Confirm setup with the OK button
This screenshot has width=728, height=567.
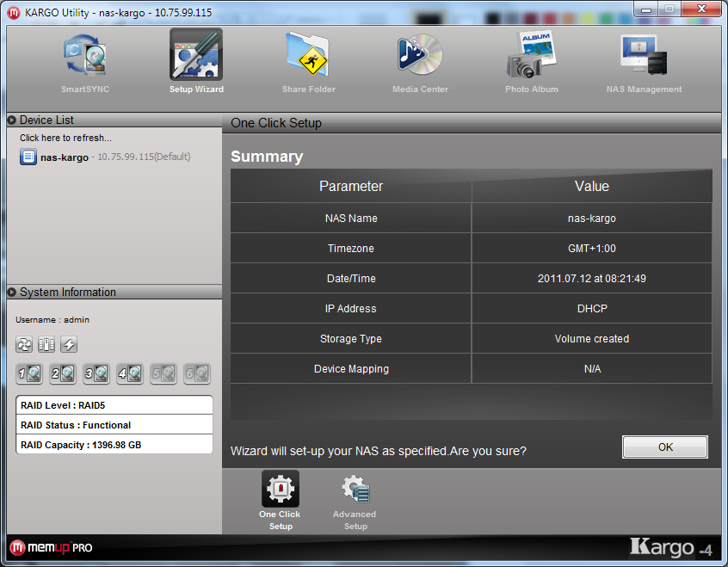pos(665,447)
